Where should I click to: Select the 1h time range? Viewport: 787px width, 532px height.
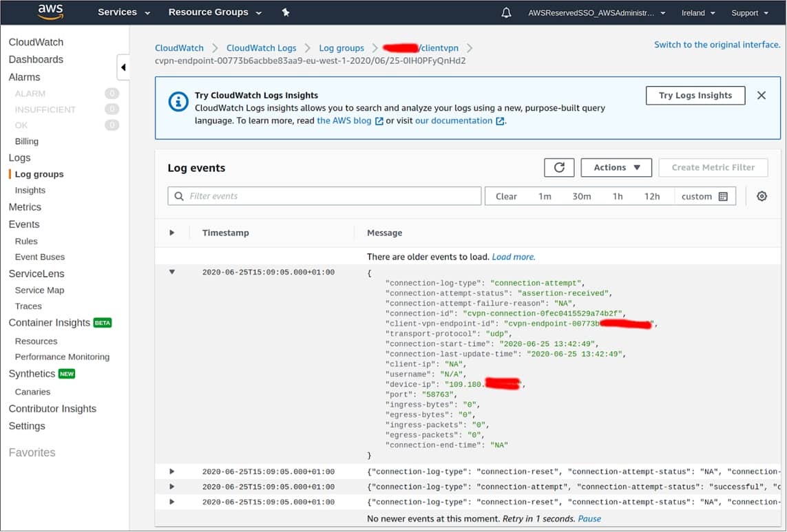click(x=618, y=196)
